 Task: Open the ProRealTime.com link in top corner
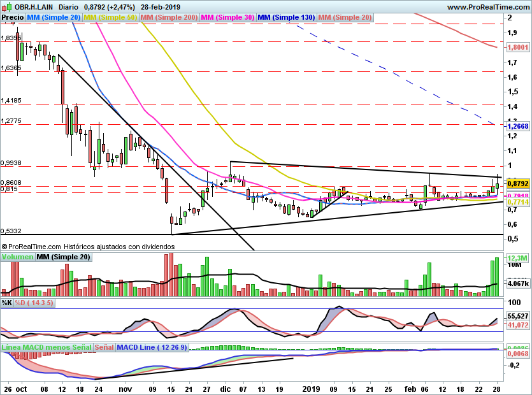point(487,7)
